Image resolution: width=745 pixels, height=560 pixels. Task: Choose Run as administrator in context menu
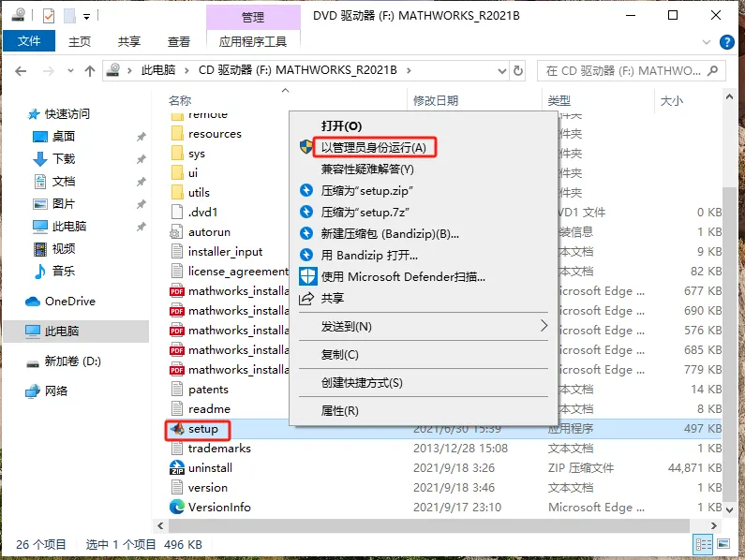[374, 148]
